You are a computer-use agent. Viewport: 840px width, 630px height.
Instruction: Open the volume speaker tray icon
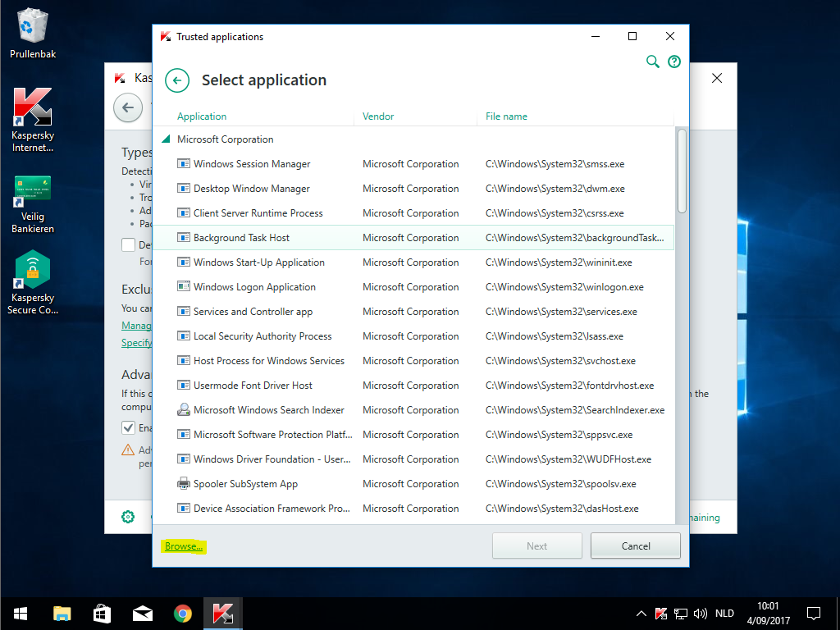(x=701, y=614)
